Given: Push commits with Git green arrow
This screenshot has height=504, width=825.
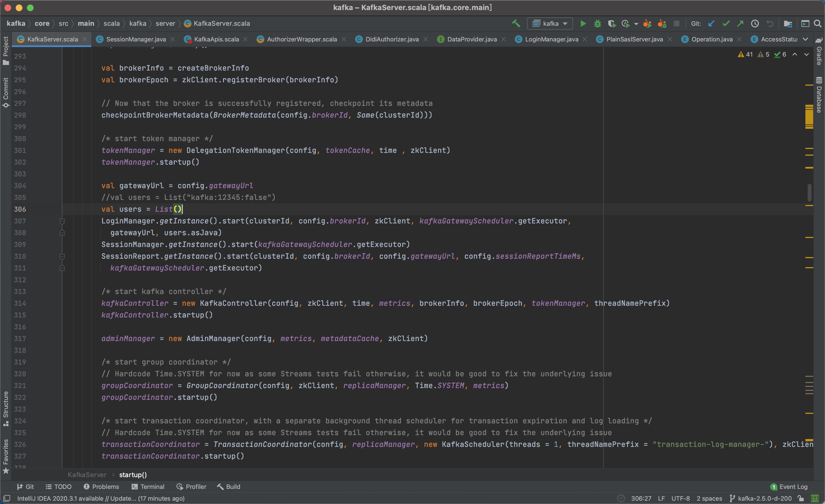Looking at the screenshot, I should [x=740, y=24].
